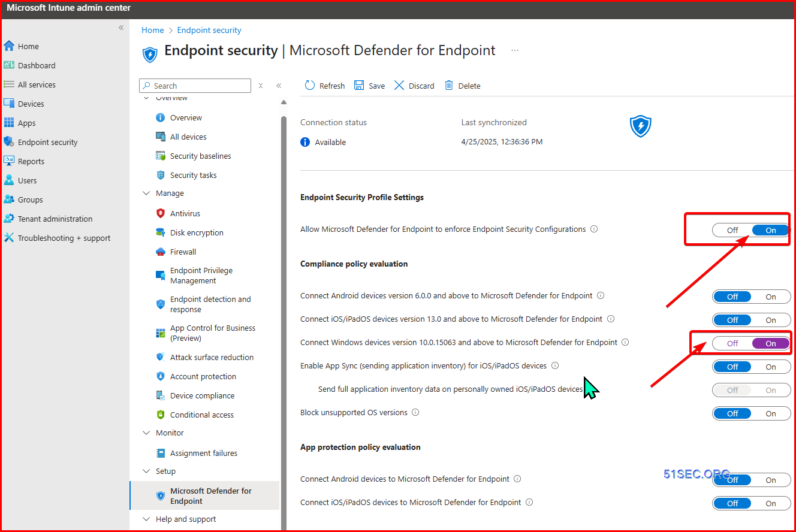Collapse the Setup section chevron

pos(146,471)
